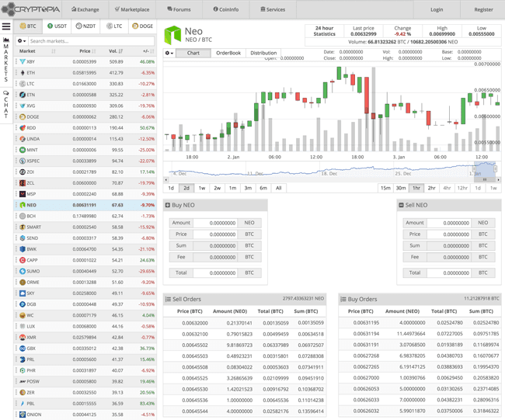Click the Buy NEO Amount input field
This screenshot has width=505, height=420.
(x=215, y=223)
